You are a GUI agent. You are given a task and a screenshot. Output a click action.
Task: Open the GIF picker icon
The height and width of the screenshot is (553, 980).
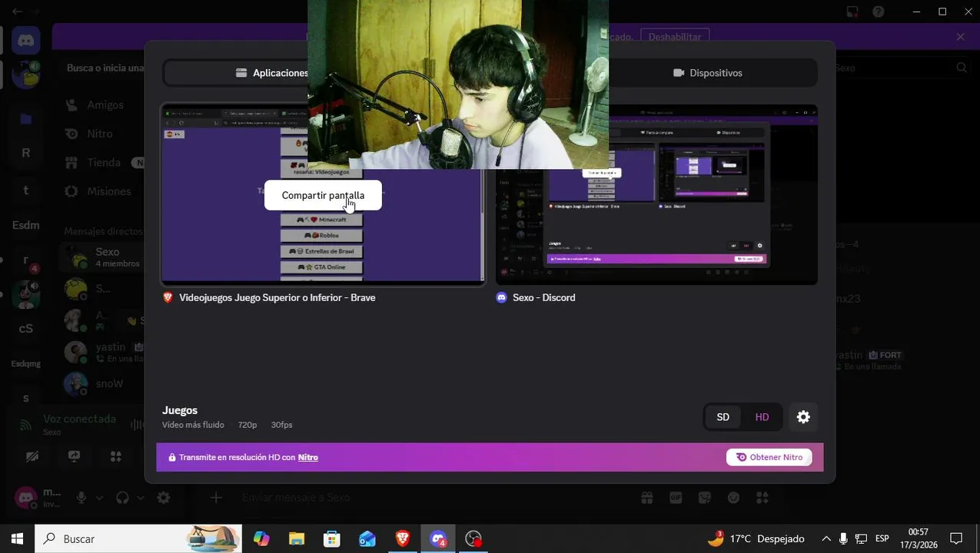point(676,498)
